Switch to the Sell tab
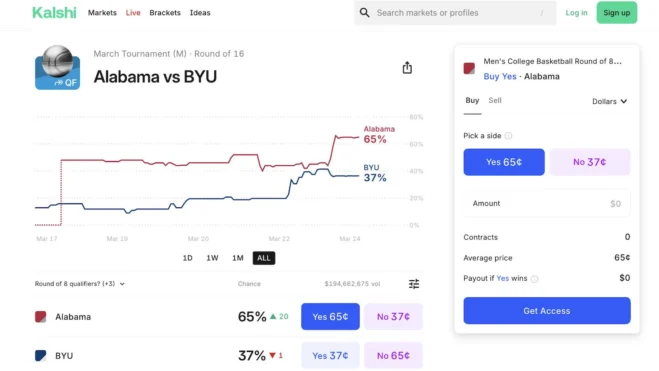Viewport: 659px width, 371px height. (x=495, y=100)
